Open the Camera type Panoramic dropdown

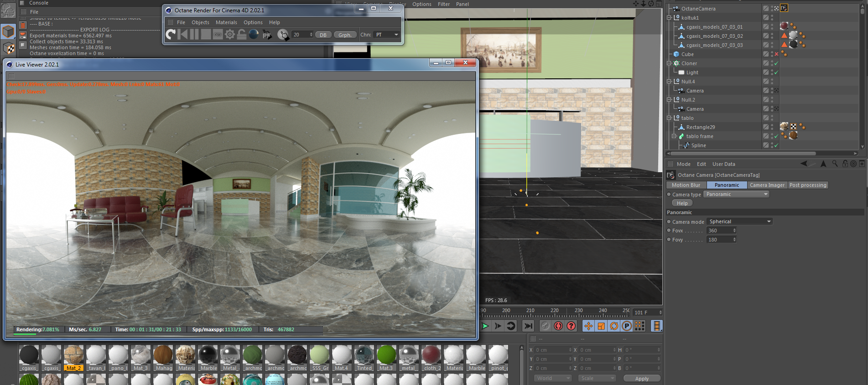[736, 194]
